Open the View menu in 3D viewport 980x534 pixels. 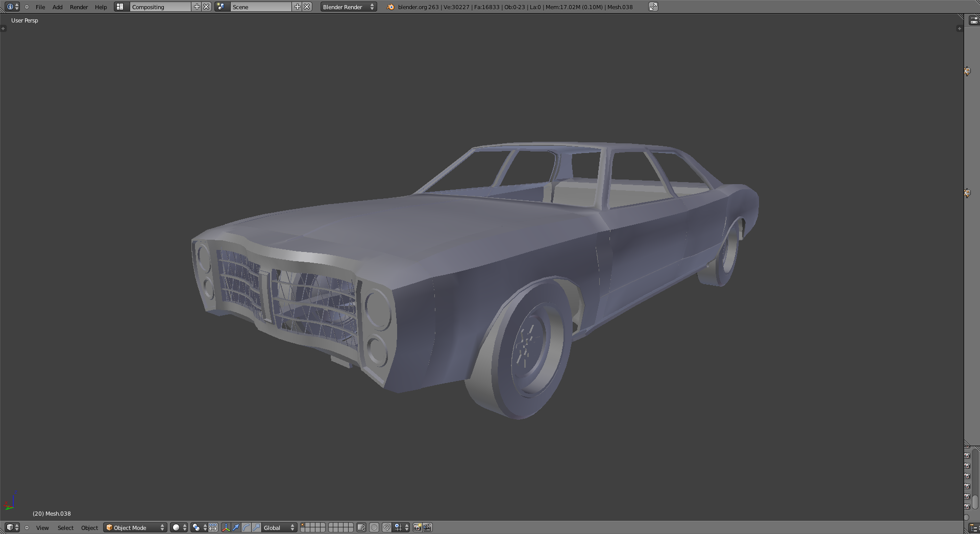click(42, 527)
